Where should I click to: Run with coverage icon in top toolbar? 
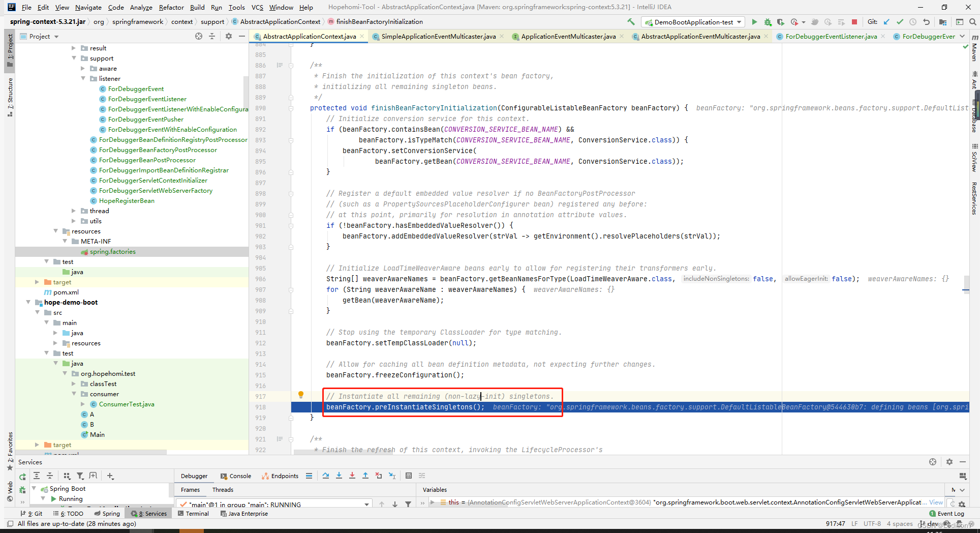pyautogui.click(x=780, y=22)
